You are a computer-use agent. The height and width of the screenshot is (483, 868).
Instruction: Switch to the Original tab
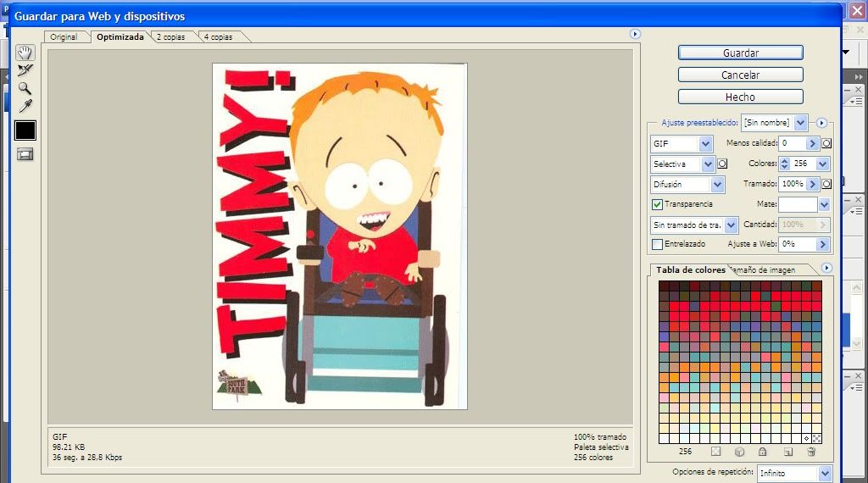[63, 37]
